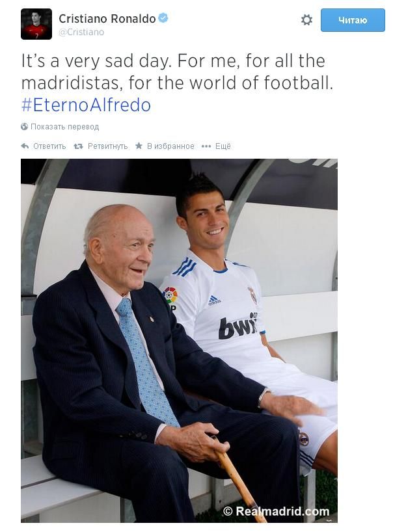Viewport: 393px width, 532px height.
Task: Expand the Ещё more options menu
Action: [x=223, y=146]
